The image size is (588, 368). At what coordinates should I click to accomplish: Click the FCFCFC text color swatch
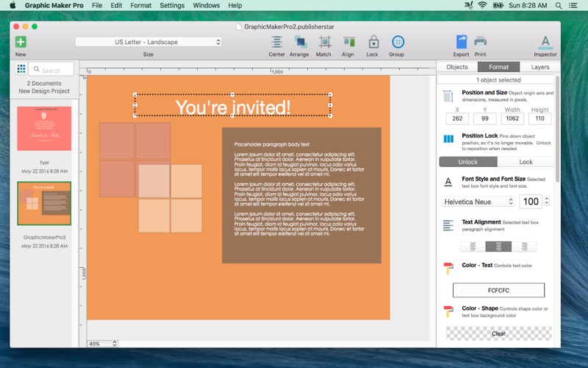point(499,290)
